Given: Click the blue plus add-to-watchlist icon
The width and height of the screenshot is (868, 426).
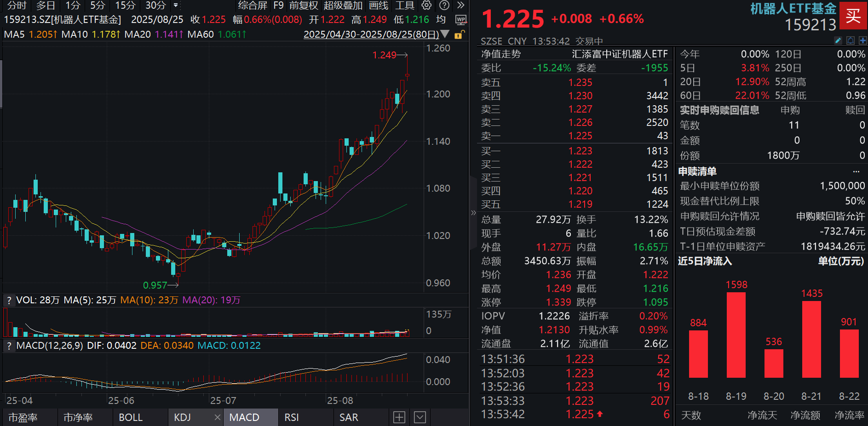Looking at the screenshot, I should pos(863,40).
